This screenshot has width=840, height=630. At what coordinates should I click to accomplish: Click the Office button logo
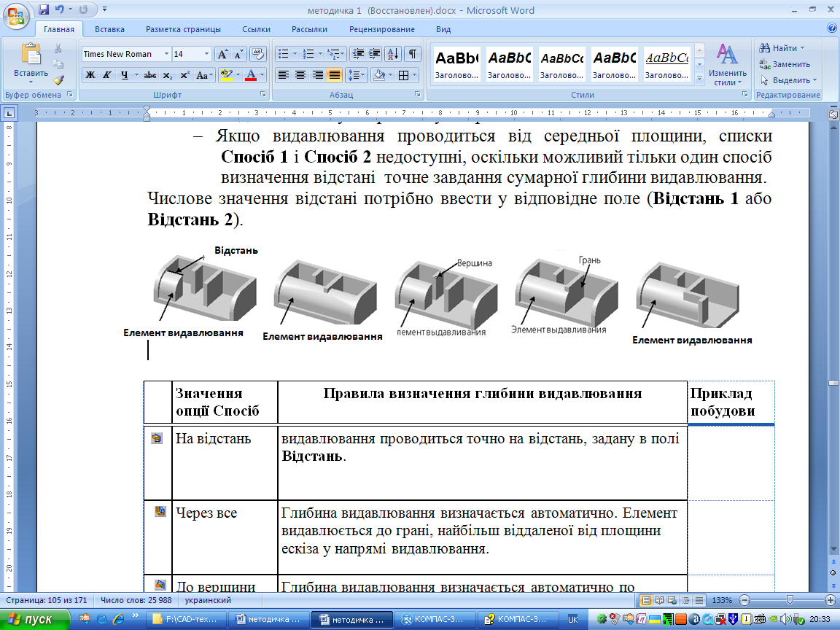point(16,16)
